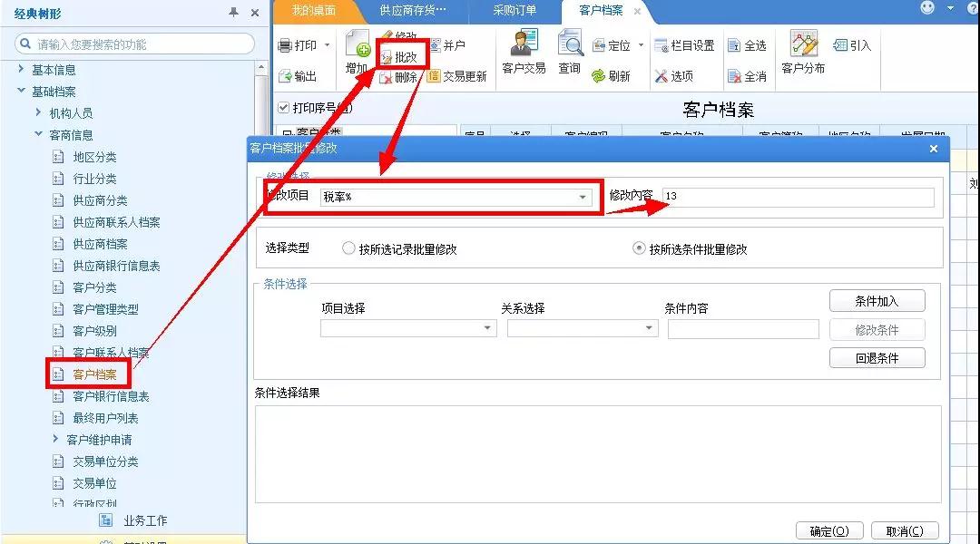Open 客户交易 customer transaction icon
Image resolution: width=980 pixels, height=544 pixels.
(524, 44)
